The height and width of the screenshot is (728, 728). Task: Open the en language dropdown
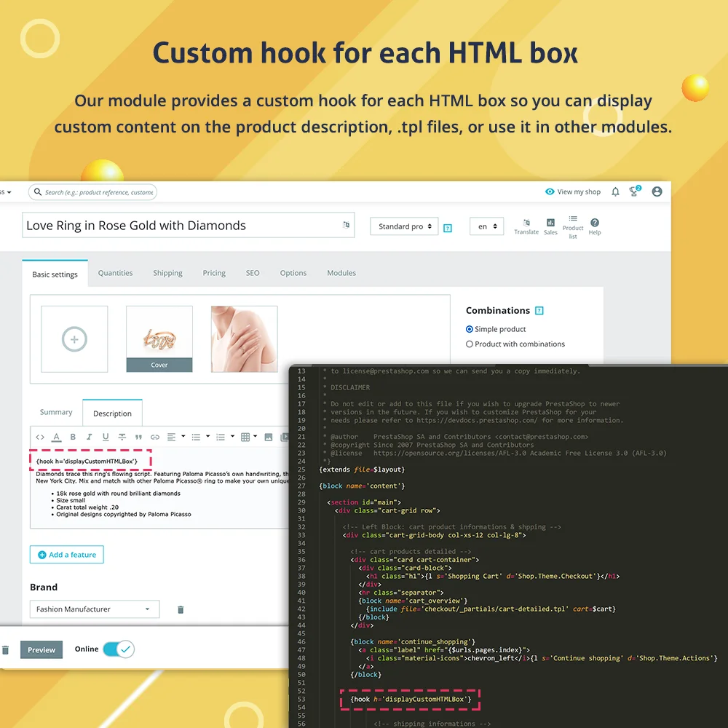pos(486,226)
